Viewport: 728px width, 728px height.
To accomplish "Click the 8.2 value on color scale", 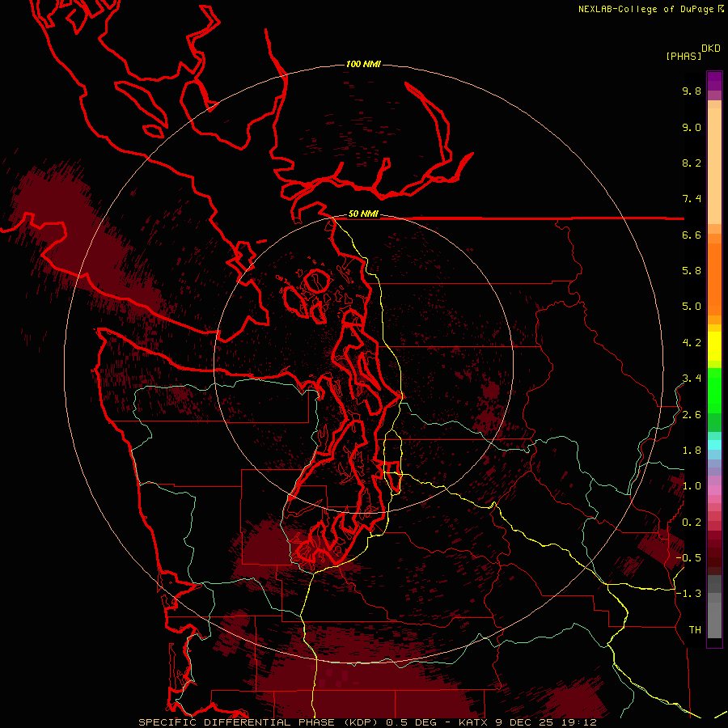I will click(692, 163).
